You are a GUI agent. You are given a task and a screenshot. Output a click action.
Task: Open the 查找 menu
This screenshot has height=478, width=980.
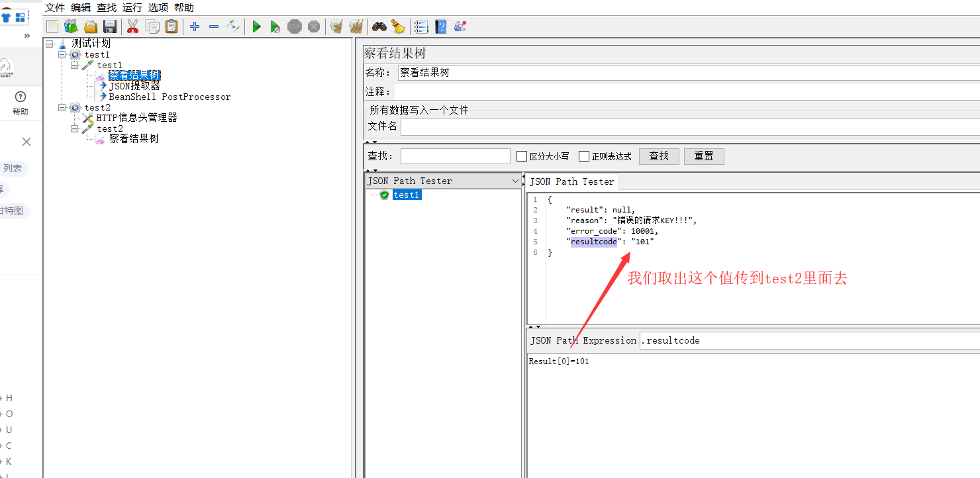(107, 7)
